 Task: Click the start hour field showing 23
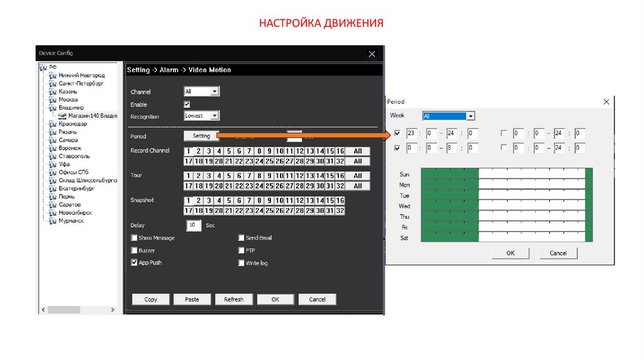click(411, 133)
